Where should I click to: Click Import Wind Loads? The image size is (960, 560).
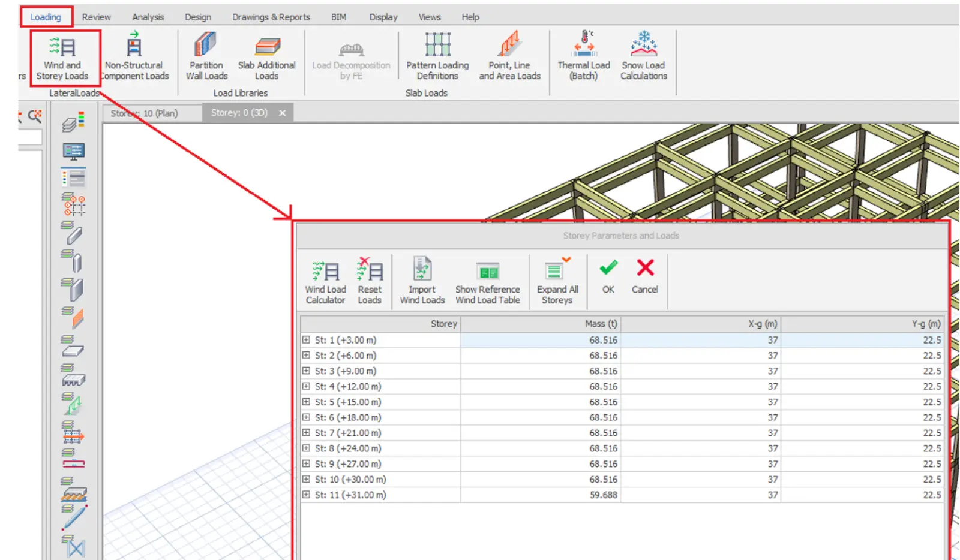click(422, 282)
